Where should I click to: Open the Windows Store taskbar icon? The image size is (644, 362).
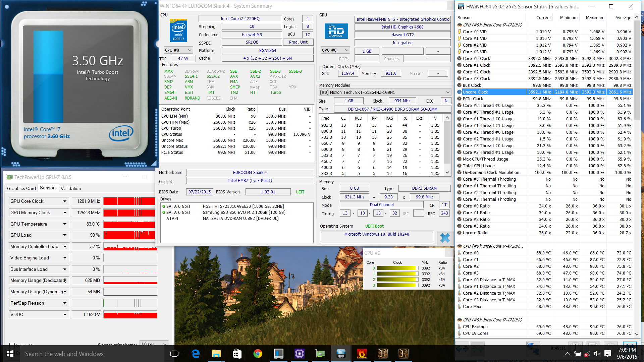coord(237,354)
